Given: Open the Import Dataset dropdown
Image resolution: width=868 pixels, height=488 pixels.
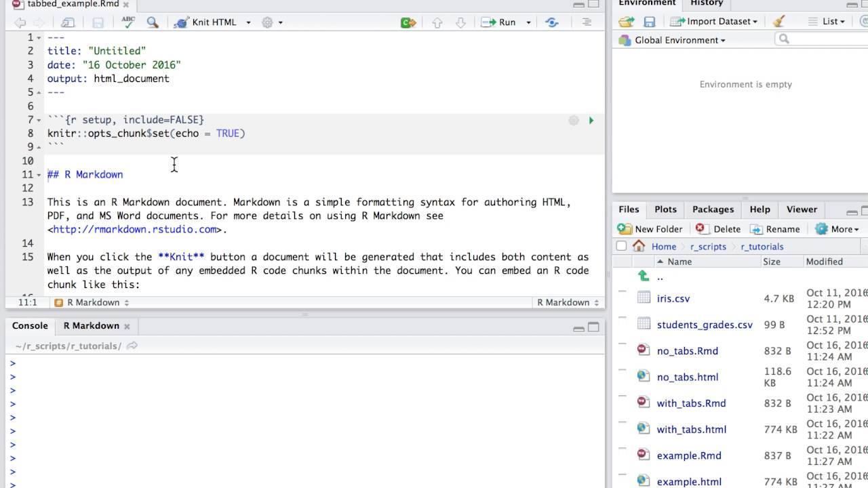Looking at the screenshot, I should pos(714,22).
